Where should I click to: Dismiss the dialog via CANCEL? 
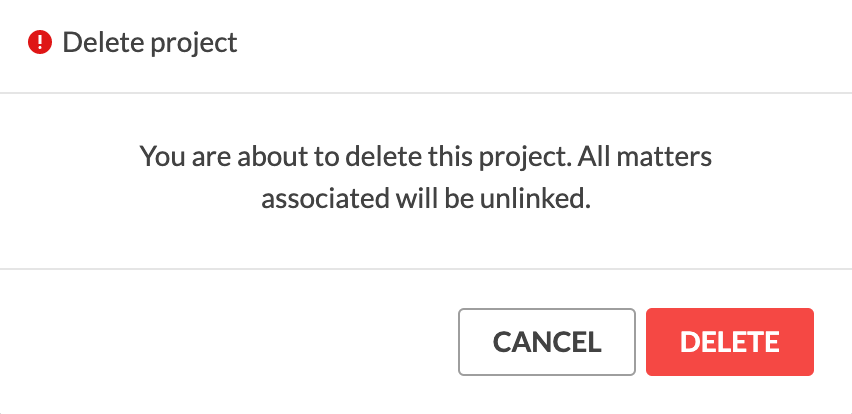point(547,342)
